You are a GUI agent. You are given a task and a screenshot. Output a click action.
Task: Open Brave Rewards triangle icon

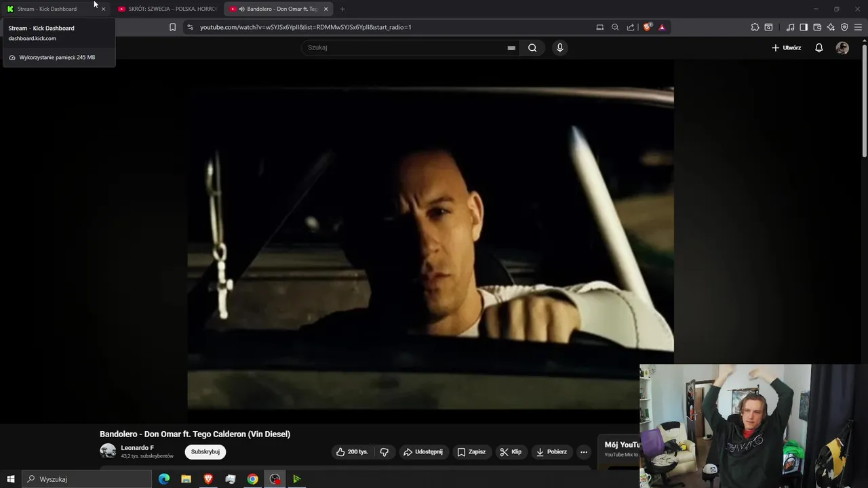[662, 27]
